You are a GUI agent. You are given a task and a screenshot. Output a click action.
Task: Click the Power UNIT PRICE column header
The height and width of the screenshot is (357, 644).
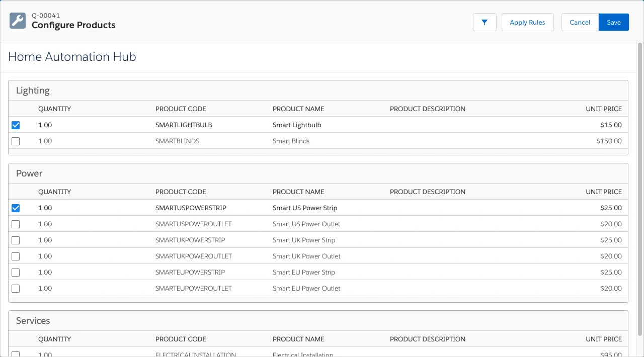tap(604, 192)
